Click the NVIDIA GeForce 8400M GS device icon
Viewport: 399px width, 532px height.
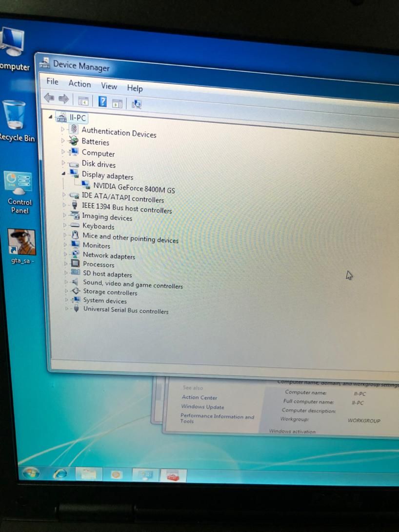86,184
